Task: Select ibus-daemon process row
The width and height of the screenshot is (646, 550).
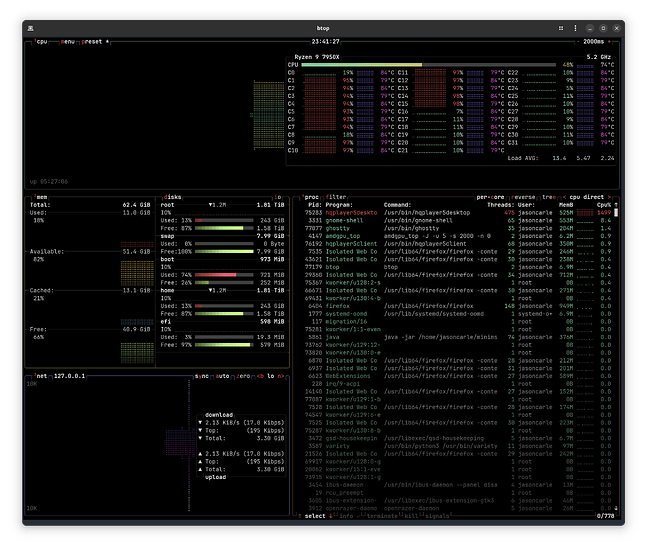Action: tap(457, 485)
